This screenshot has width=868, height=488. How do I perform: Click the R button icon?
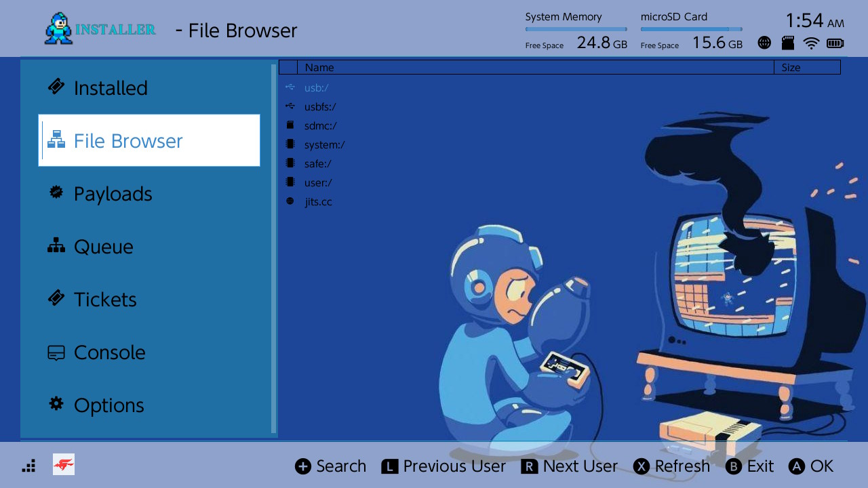point(530,466)
